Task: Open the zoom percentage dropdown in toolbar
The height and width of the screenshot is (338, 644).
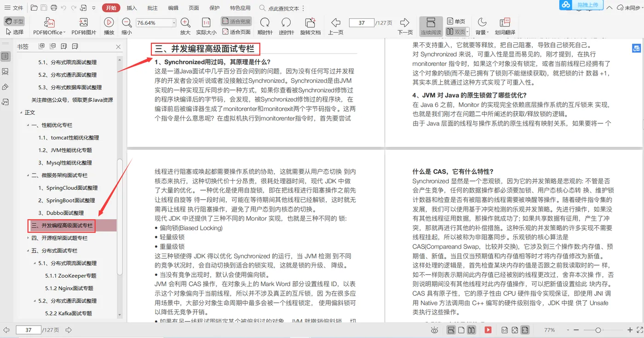Action: tap(174, 23)
